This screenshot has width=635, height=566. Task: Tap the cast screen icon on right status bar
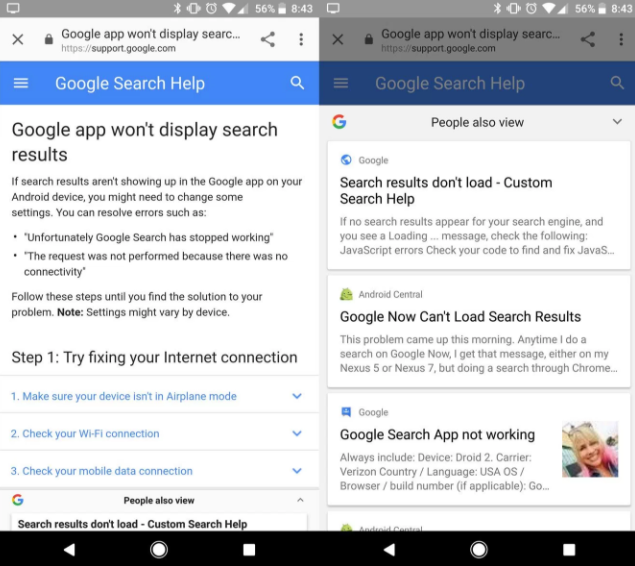(333, 8)
